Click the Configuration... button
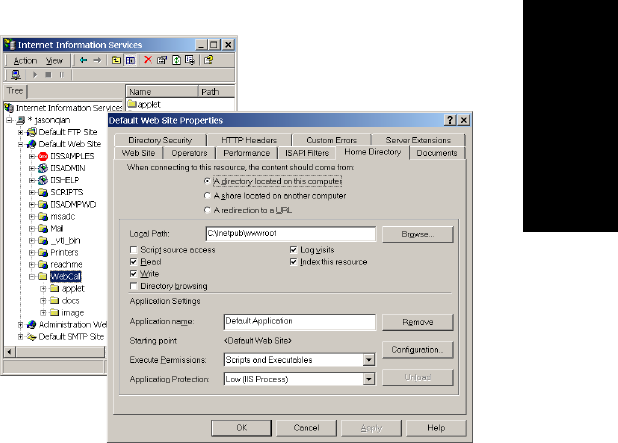618x443 pixels. click(x=418, y=350)
